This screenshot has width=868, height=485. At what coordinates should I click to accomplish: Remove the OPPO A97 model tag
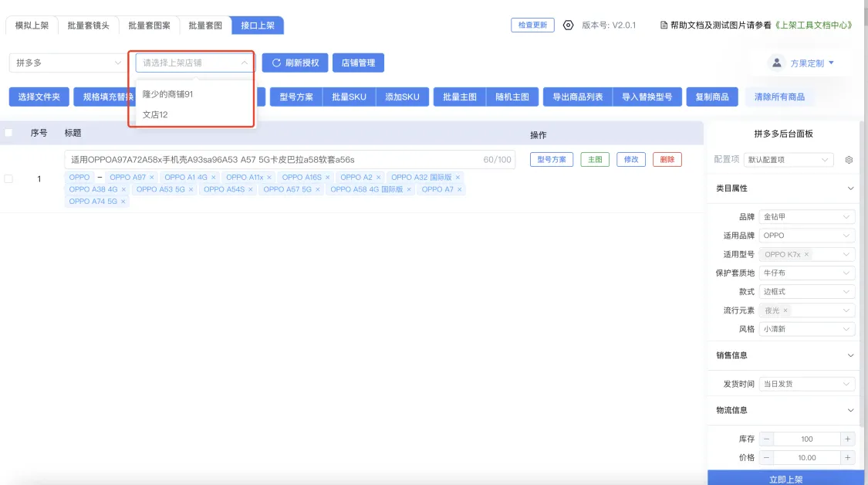coord(152,178)
